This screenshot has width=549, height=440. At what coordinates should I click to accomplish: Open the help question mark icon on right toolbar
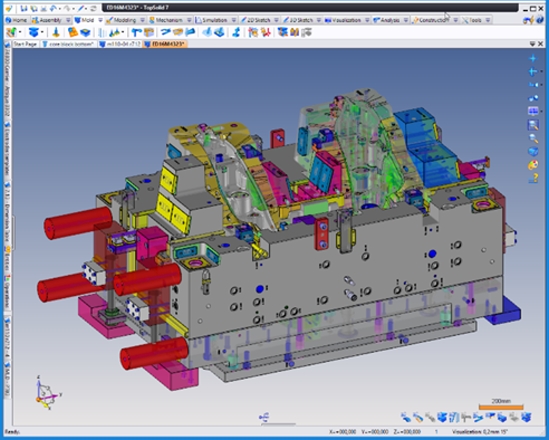click(533, 178)
